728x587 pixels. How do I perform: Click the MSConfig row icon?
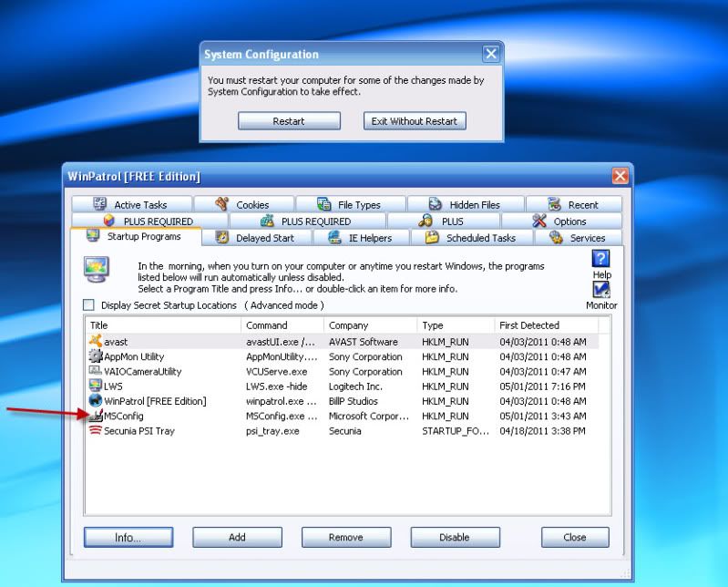(x=97, y=415)
